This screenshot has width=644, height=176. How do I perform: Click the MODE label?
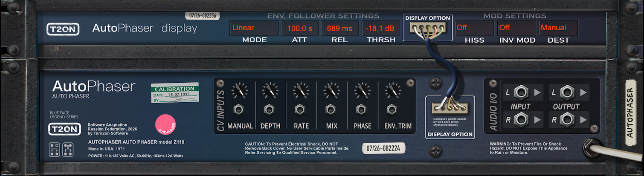[x=254, y=40]
